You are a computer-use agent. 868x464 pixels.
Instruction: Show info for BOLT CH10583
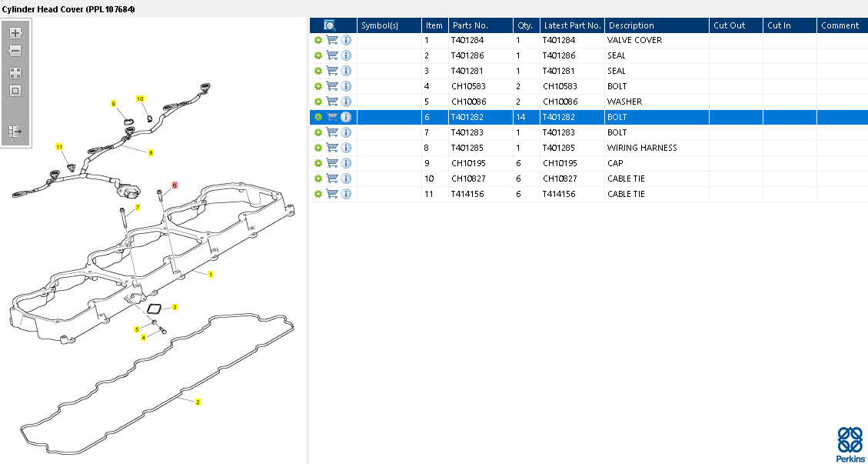tap(346, 86)
